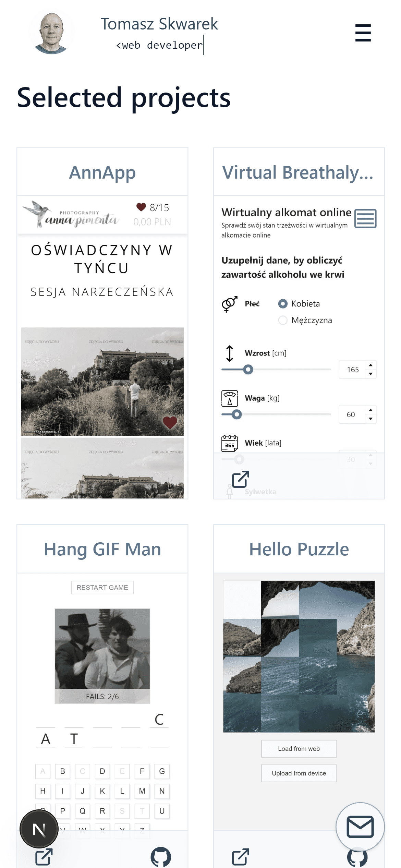Screen dimensions: 401x868
Task: Click the 365 calendar icon next to Wiek
Action: pyautogui.click(x=230, y=443)
